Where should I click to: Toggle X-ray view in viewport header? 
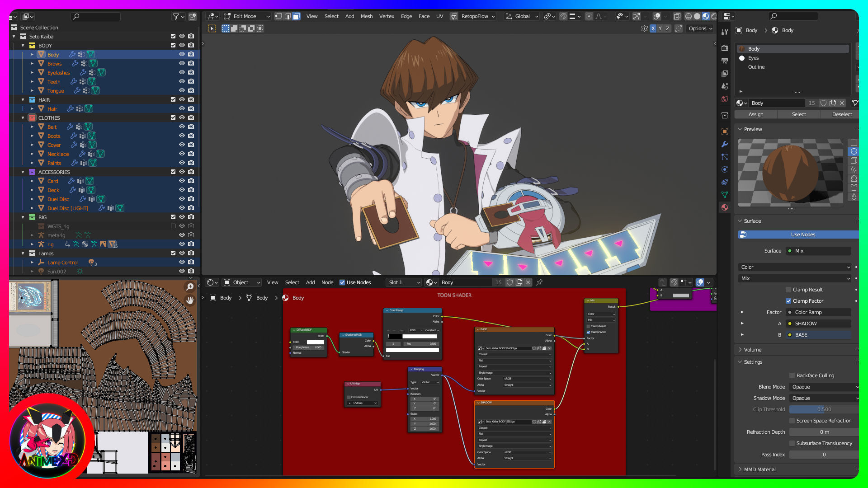click(x=677, y=16)
